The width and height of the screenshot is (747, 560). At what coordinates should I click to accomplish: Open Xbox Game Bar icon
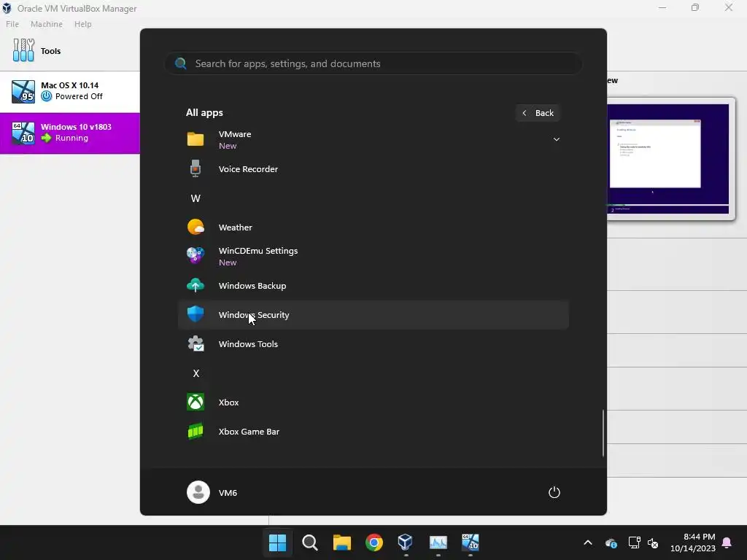(196, 432)
